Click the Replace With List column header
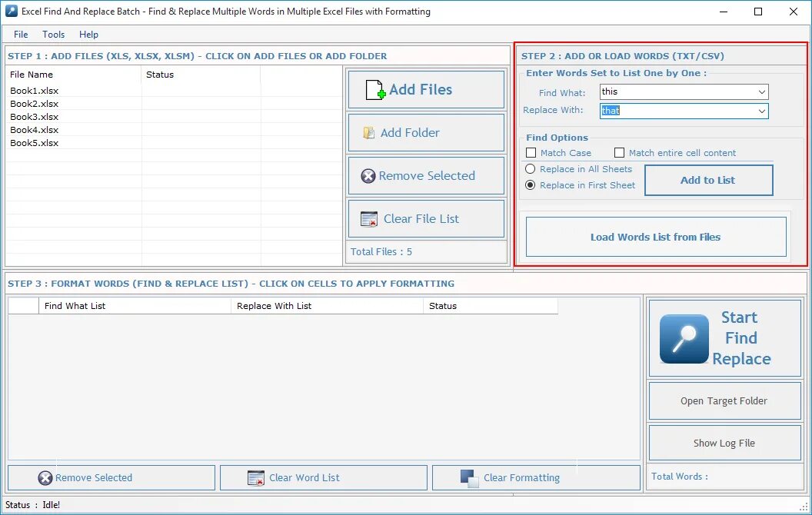Image resolution: width=812 pixels, height=515 pixels. tap(327, 306)
